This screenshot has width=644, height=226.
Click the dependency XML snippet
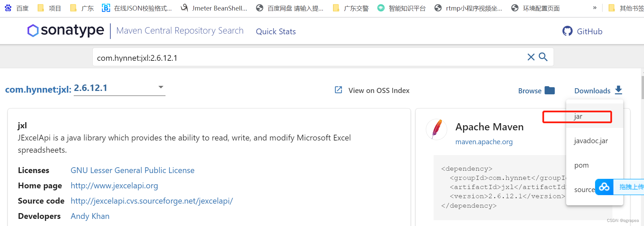coord(503,187)
